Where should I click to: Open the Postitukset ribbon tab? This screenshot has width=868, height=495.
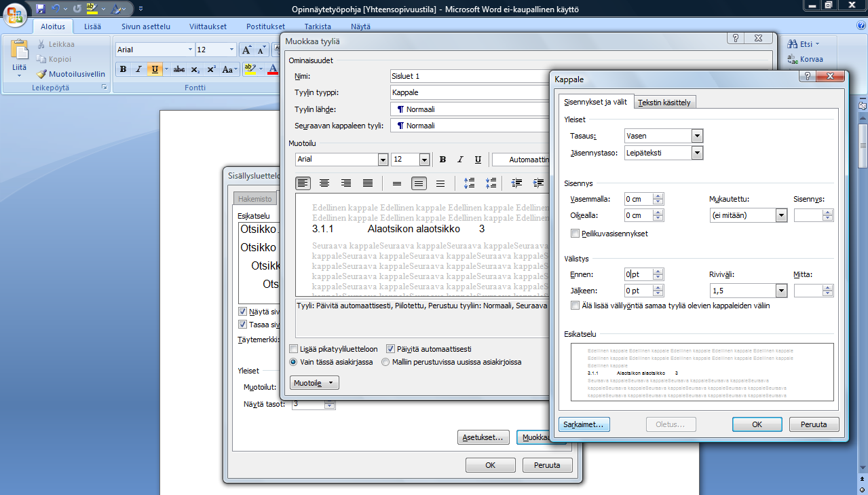pos(266,26)
